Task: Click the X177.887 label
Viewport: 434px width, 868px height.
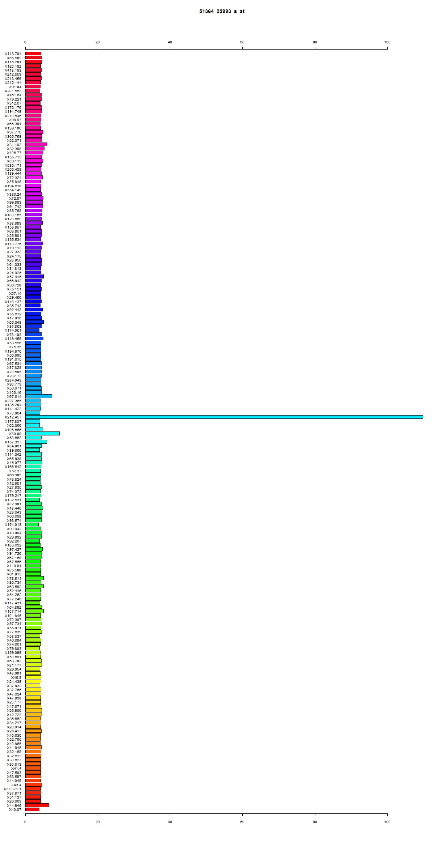Action: (x=13, y=421)
